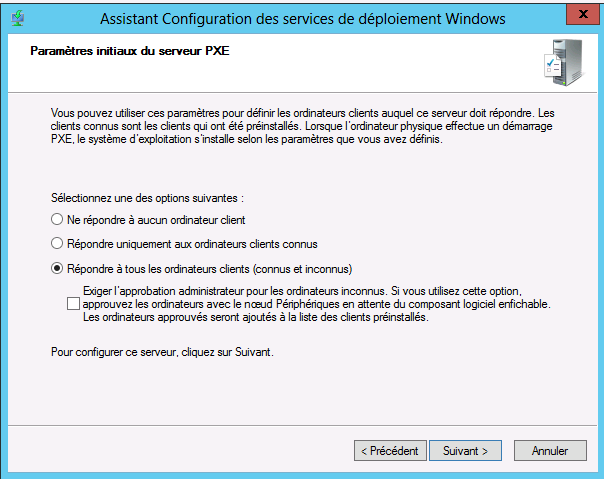The image size is (604, 479).
Task: Enable the 'Exiger l'approbation administrateur' checkbox
Action: pos(73,304)
